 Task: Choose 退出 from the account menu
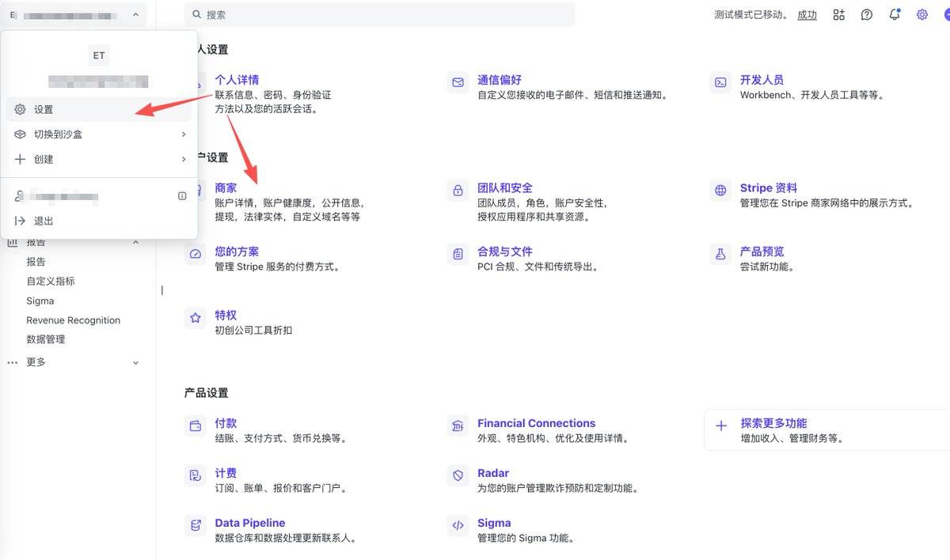(44, 221)
